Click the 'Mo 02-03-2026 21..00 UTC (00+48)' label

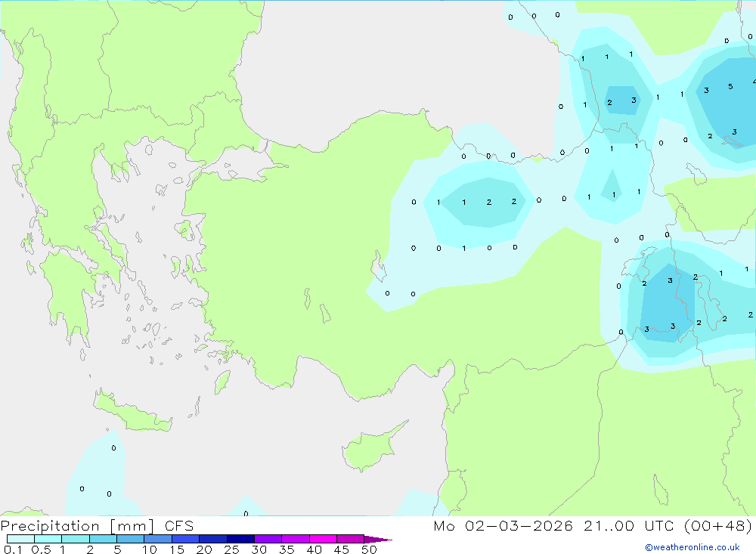tap(593, 526)
